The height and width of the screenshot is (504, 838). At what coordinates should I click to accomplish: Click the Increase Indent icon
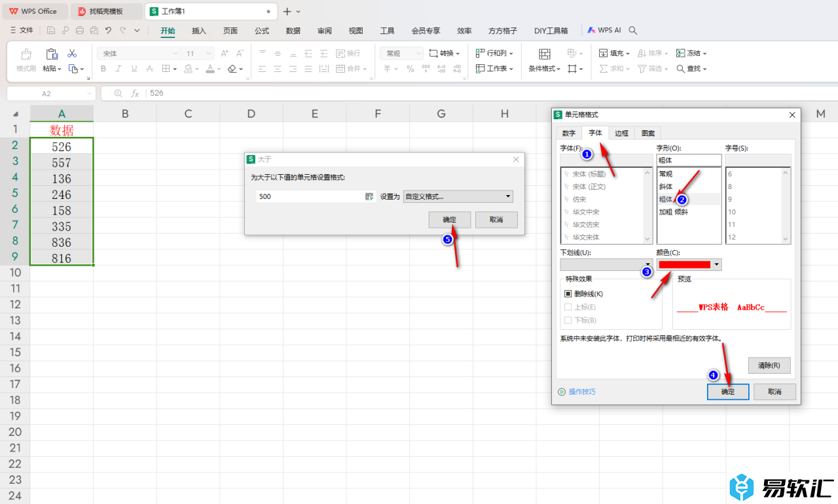(324, 54)
